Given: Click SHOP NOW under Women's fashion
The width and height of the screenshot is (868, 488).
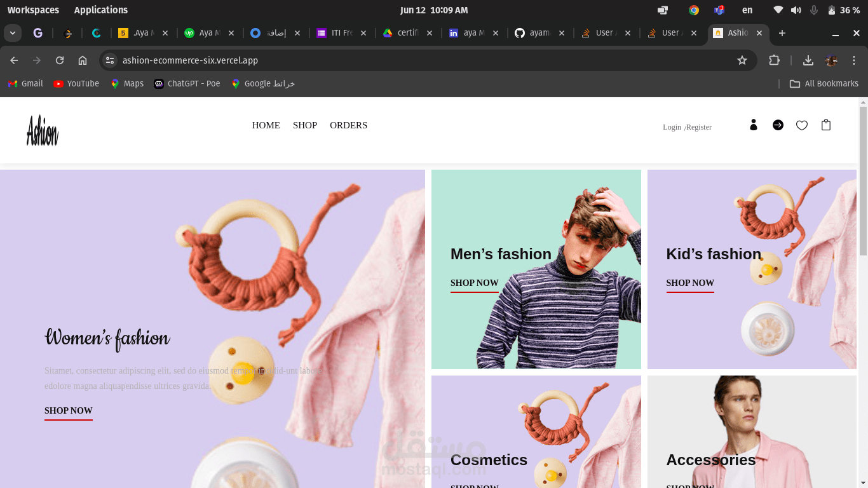Looking at the screenshot, I should point(69,410).
